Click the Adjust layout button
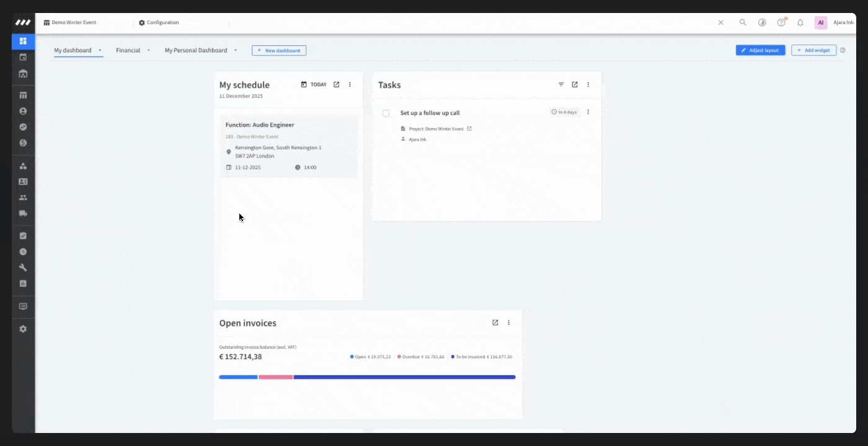The height and width of the screenshot is (446, 868). point(761,50)
